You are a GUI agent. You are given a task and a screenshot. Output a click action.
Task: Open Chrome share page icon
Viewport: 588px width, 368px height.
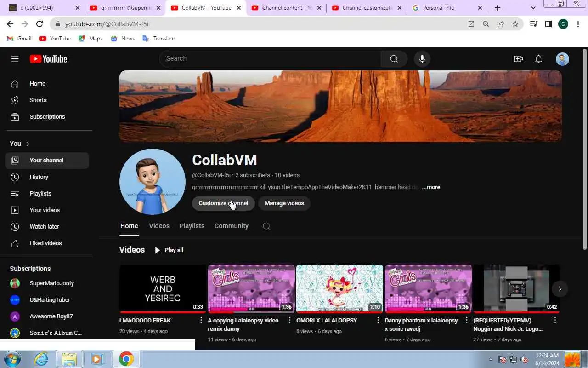pyautogui.click(x=501, y=24)
